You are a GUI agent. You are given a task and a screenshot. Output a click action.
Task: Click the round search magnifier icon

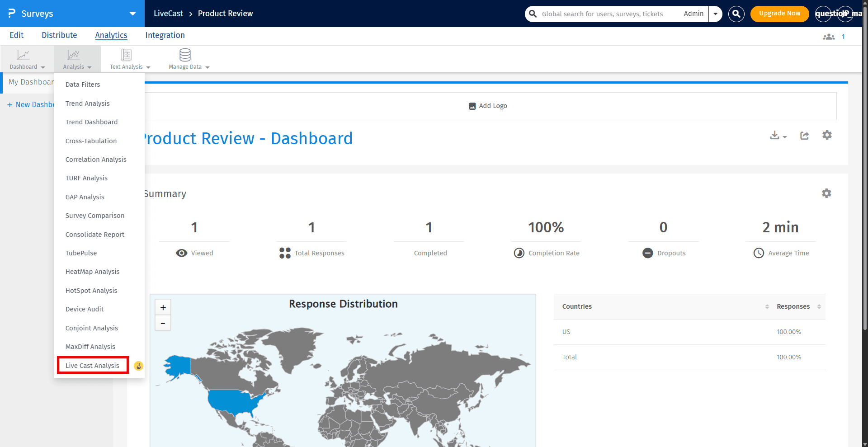[736, 14]
